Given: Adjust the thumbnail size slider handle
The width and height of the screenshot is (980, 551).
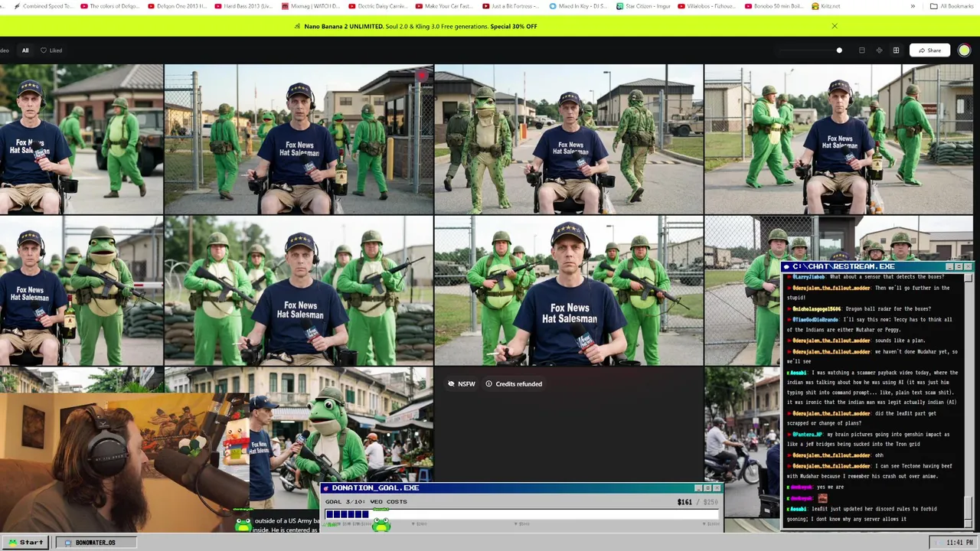Looking at the screenshot, I should pos(839,51).
